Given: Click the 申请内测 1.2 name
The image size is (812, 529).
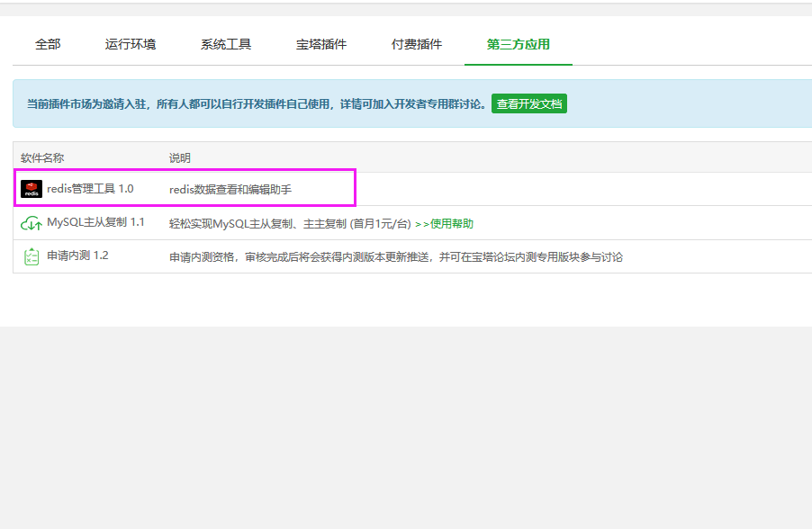Looking at the screenshot, I should pyautogui.click(x=77, y=256).
